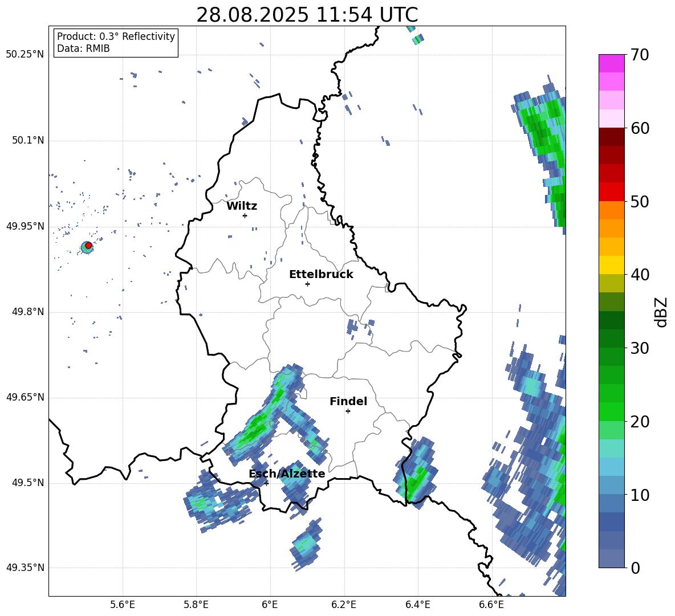Click the Wiltz cross marker
This screenshot has width=675, height=616.
[245, 215]
